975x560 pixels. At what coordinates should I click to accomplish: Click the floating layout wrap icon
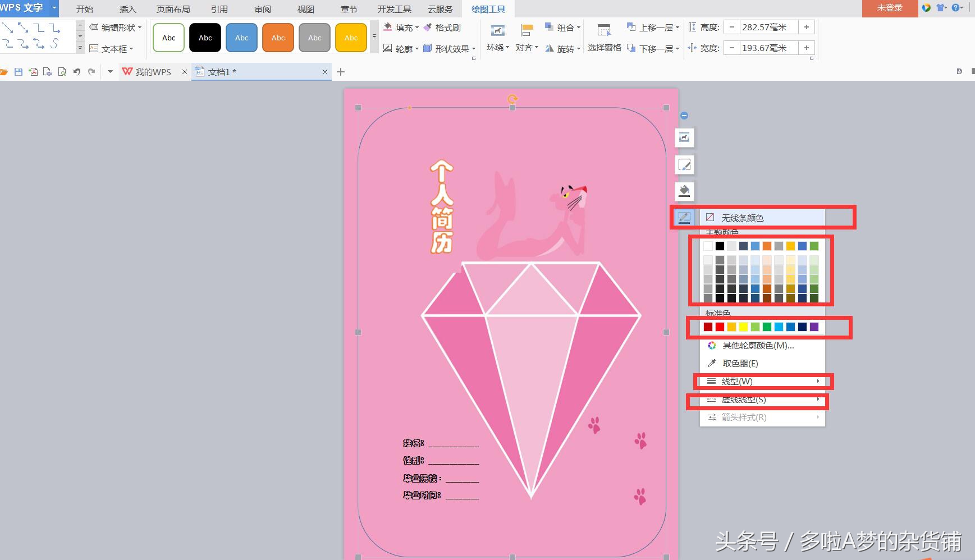pos(684,137)
